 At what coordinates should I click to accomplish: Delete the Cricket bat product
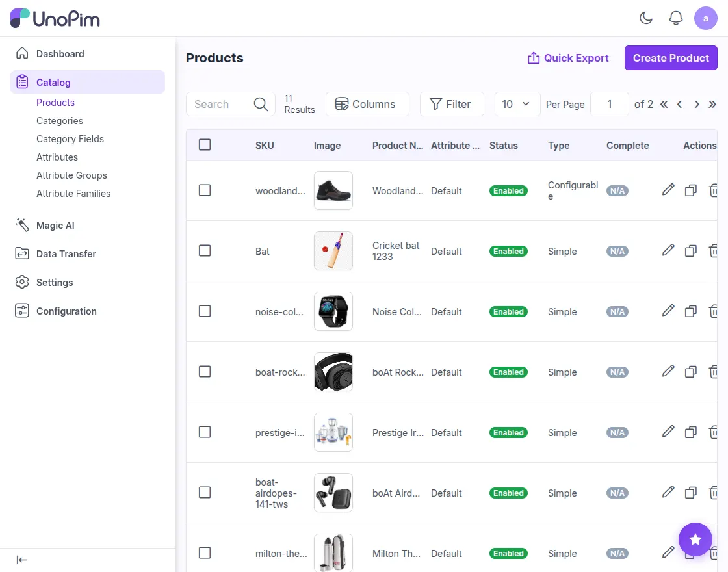713,251
